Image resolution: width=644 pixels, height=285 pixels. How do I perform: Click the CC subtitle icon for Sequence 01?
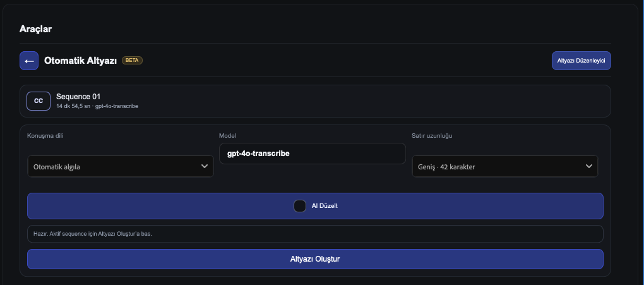coord(39,101)
